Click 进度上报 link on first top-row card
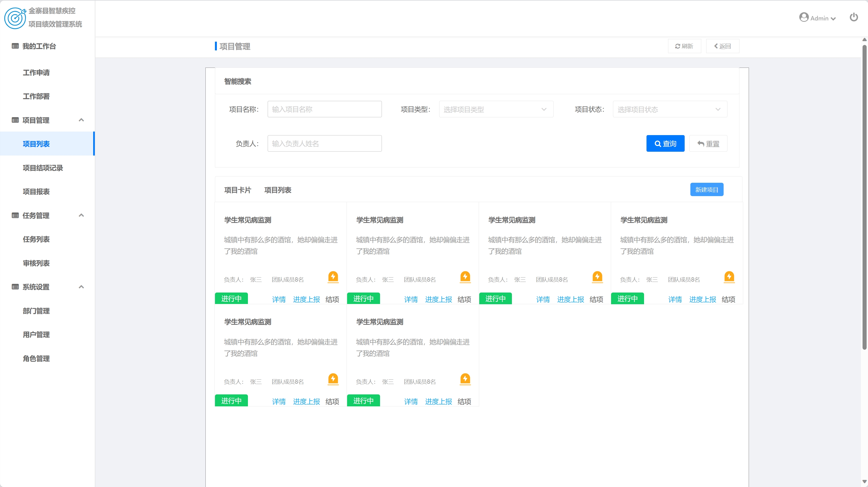Image resolution: width=868 pixels, height=487 pixels. click(x=306, y=299)
